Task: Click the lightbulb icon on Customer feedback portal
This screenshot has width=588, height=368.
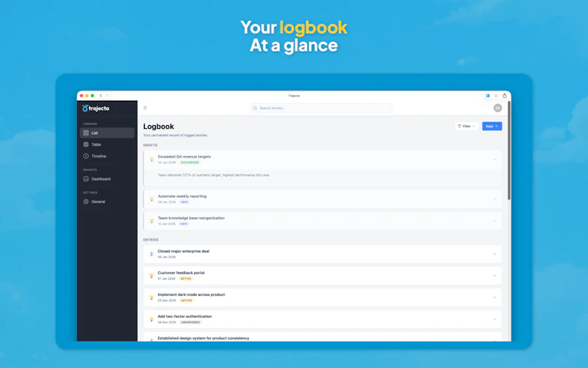Action: (151, 275)
